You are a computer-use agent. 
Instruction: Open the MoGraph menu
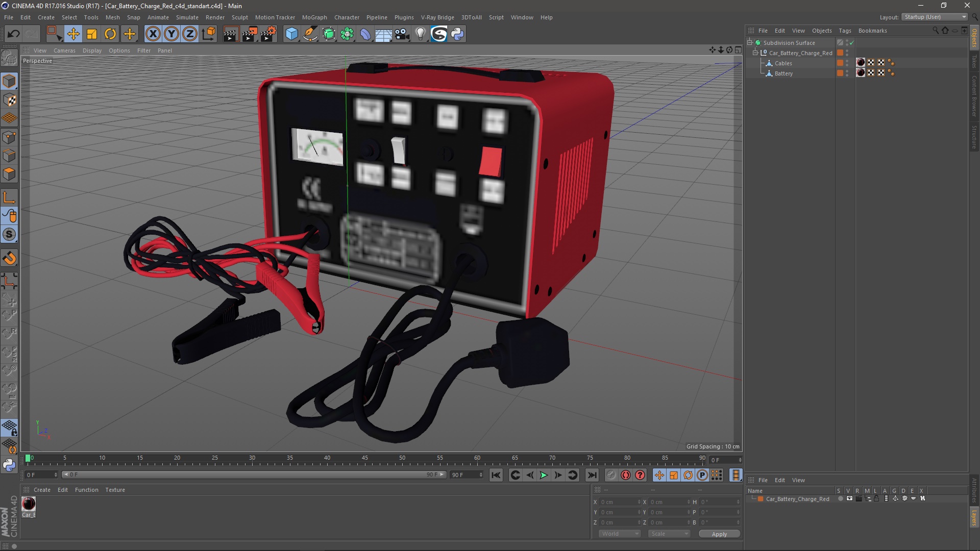pyautogui.click(x=314, y=17)
